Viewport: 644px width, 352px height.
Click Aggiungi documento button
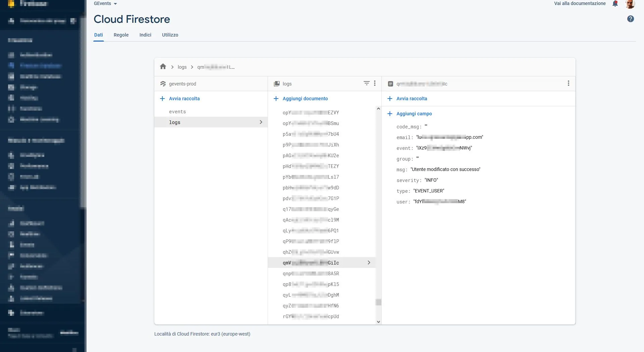coord(305,99)
